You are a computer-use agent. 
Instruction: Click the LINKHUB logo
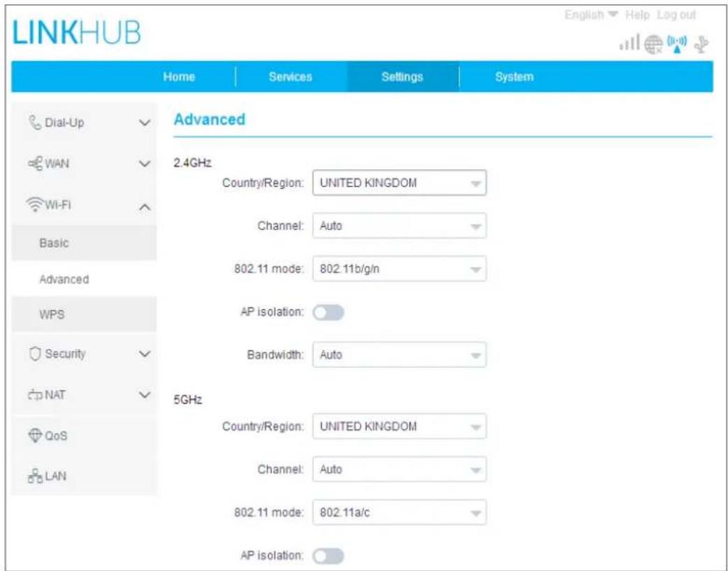[x=77, y=33]
